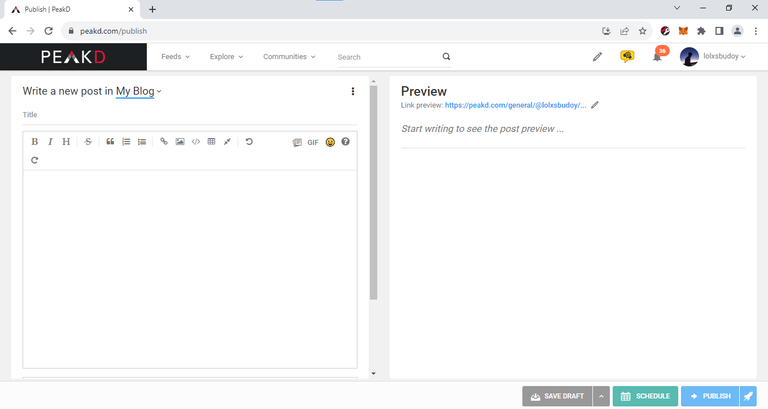Click the Publish button
Image resolution: width=768 pixels, height=409 pixels.
point(710,396)
